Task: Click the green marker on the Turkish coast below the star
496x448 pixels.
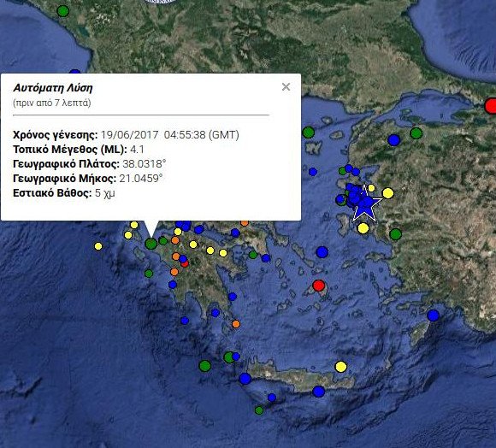Action: pos(395,234)
